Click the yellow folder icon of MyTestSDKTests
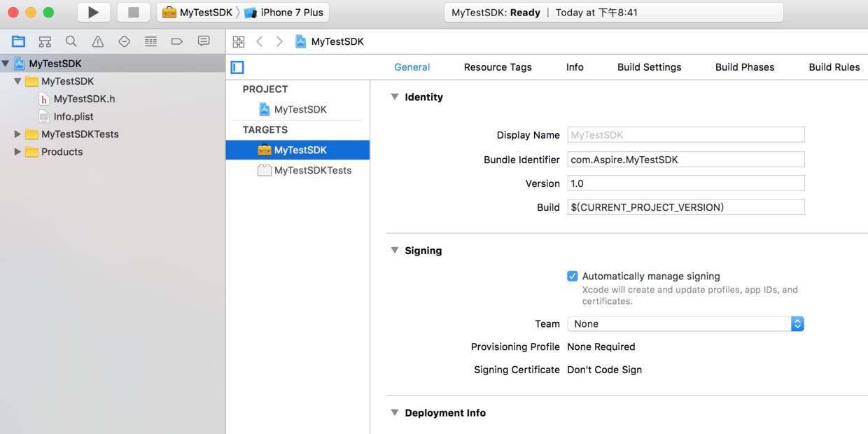The image size is (868, 434). point(31,134)
